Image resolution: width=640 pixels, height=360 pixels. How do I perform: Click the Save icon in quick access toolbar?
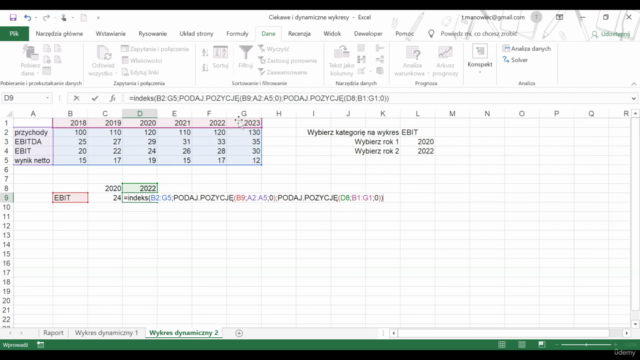click(x=13, y=18)
